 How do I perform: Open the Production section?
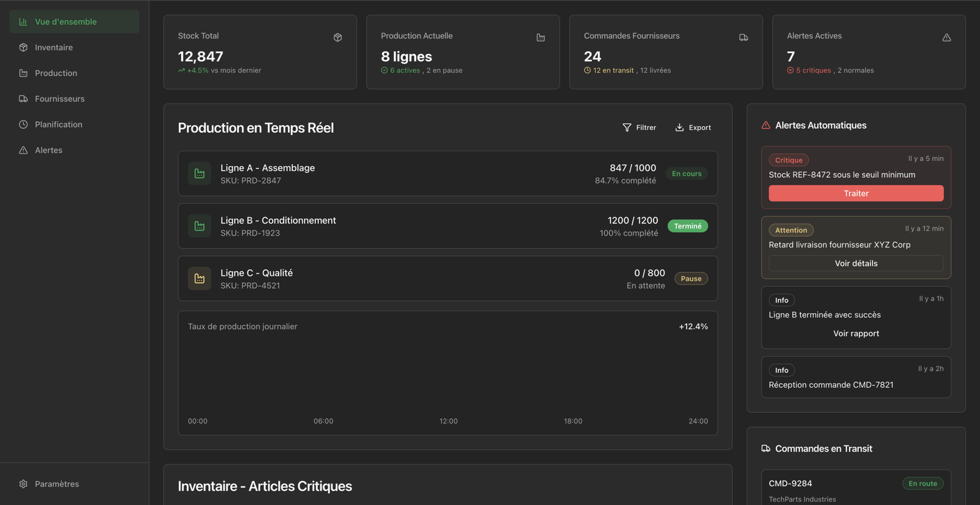tap(74, 73)
